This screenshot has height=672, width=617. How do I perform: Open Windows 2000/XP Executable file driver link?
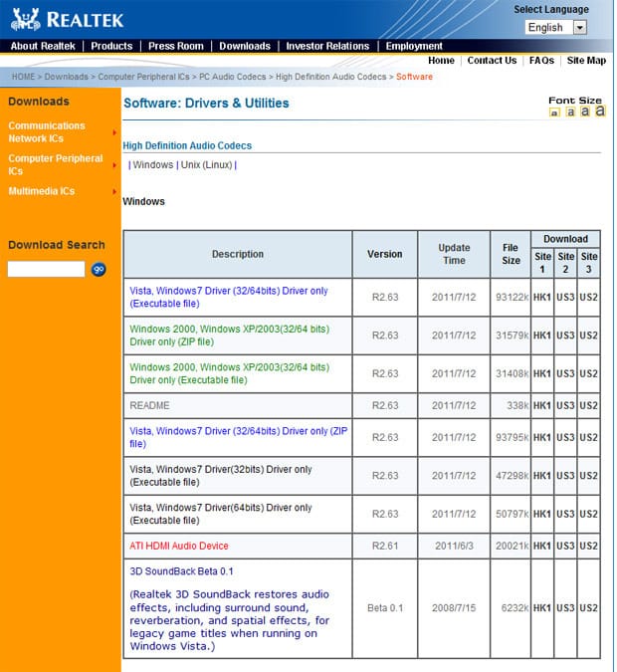tap(229, 373)
